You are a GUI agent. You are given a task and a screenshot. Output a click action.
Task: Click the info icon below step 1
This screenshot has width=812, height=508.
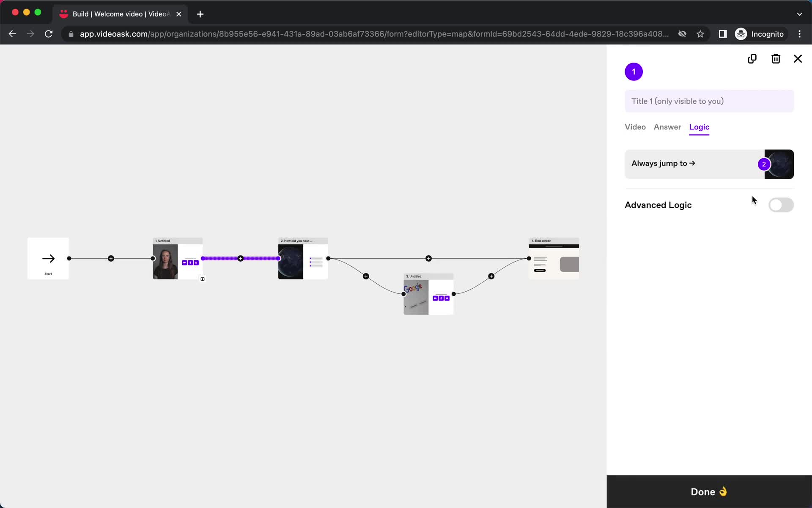[202, 279]
